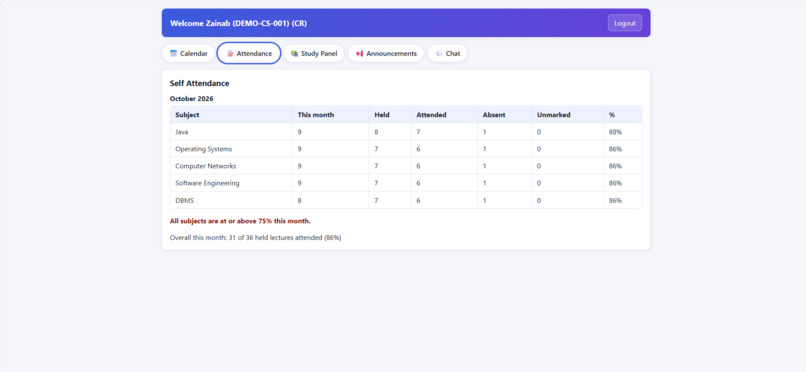The width and height of the screenshot is (806, 372).
Task: Select the Attendance tab
Action: coord(249,53)
